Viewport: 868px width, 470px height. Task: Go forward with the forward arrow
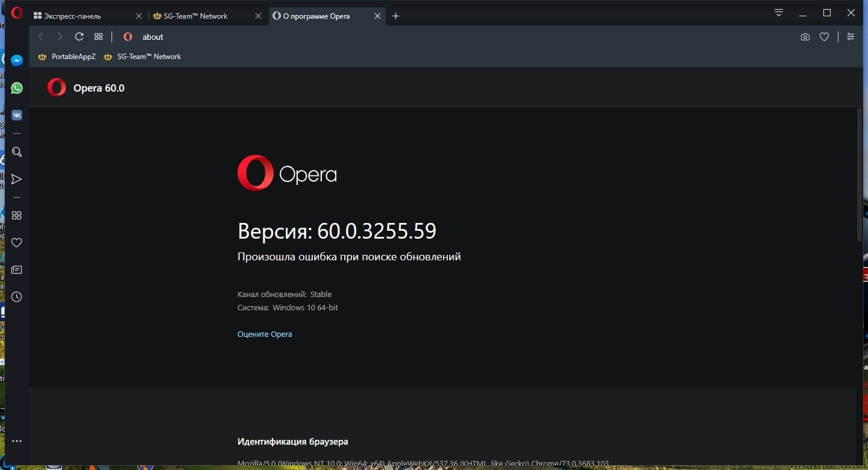60,37
